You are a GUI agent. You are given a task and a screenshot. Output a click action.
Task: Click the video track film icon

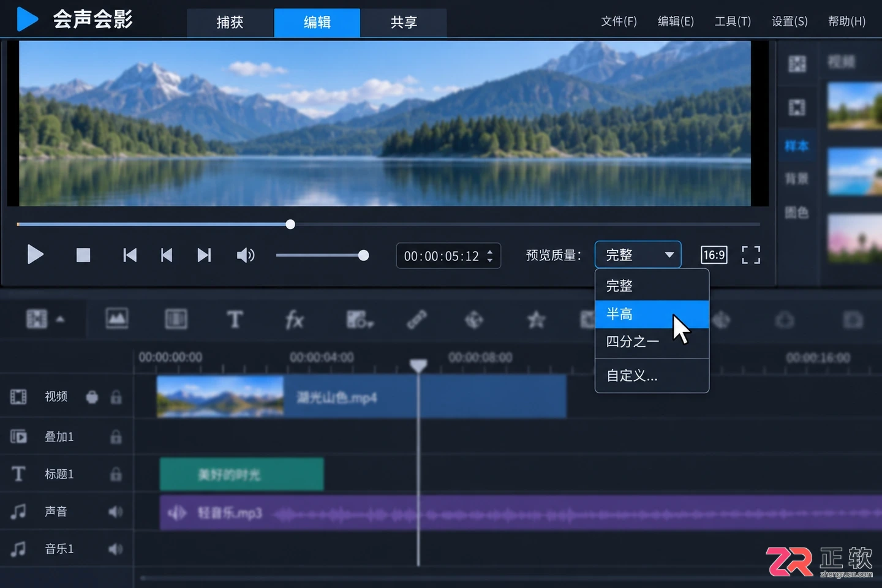pos(18,397)
